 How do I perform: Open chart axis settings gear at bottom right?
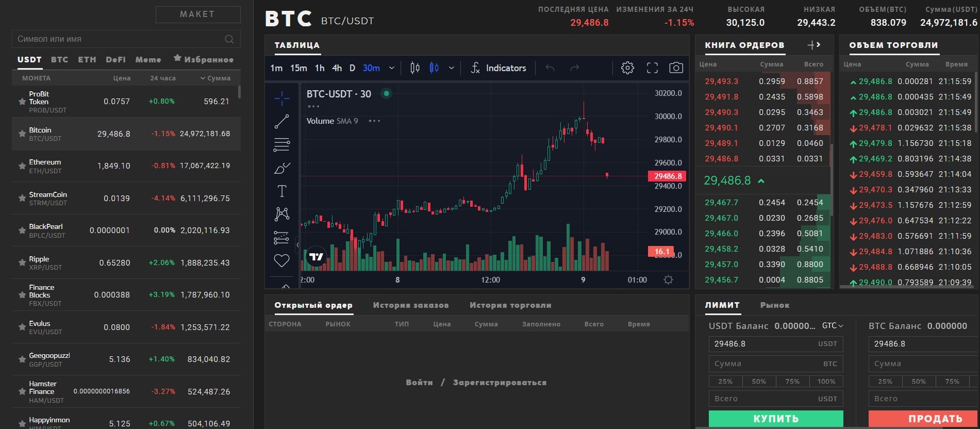[x=668, y=280]
